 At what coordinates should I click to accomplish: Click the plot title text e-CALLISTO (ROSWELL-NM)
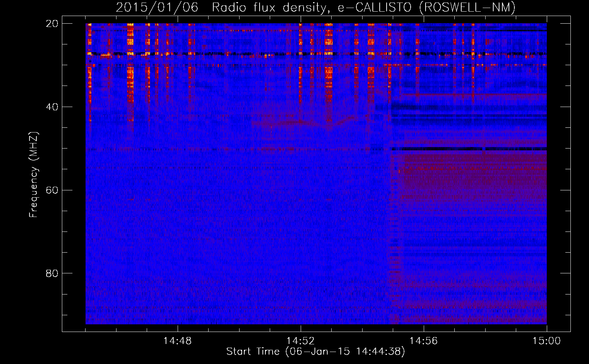point(426,8)
